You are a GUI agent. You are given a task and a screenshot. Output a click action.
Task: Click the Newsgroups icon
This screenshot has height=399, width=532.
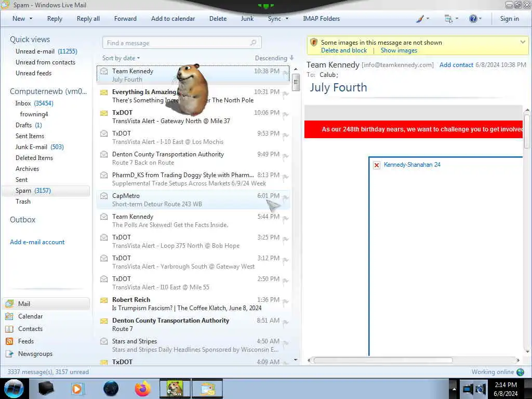(x=9, y=354)
